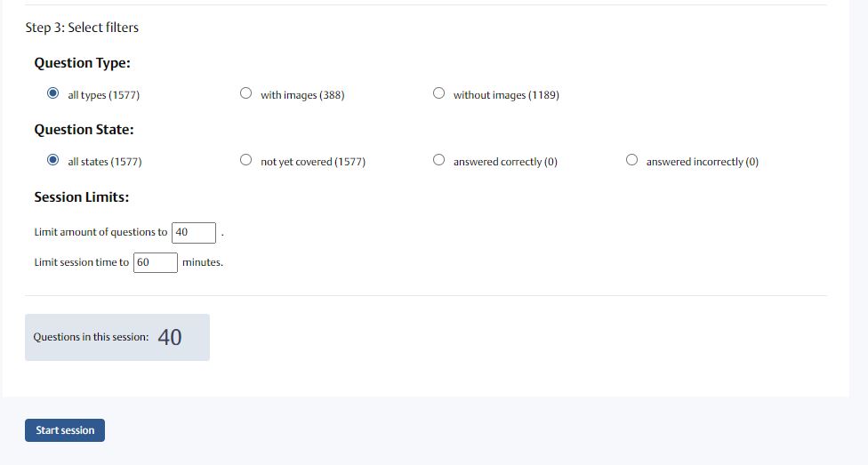Click the "Limit amount of questions to" label

coord(100,232)
